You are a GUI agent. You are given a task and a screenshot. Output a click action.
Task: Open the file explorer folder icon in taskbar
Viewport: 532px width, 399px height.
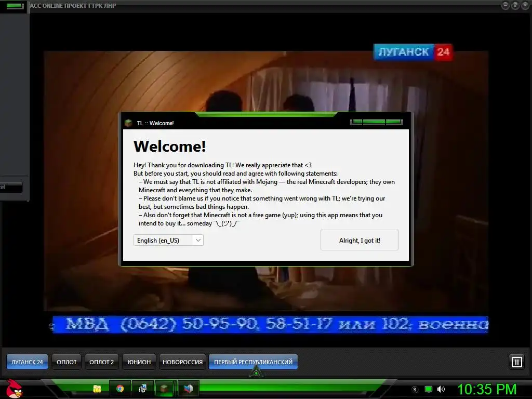(x=97, y=389)
